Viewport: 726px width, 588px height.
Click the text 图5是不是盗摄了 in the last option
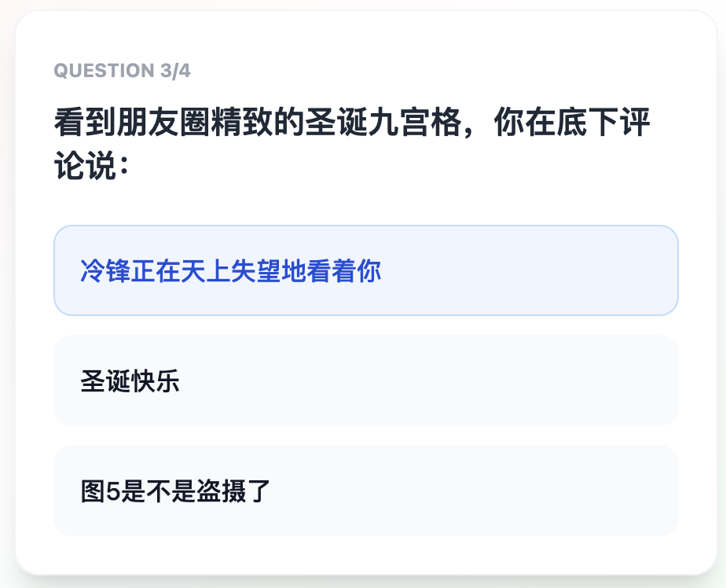pos(175,491)
